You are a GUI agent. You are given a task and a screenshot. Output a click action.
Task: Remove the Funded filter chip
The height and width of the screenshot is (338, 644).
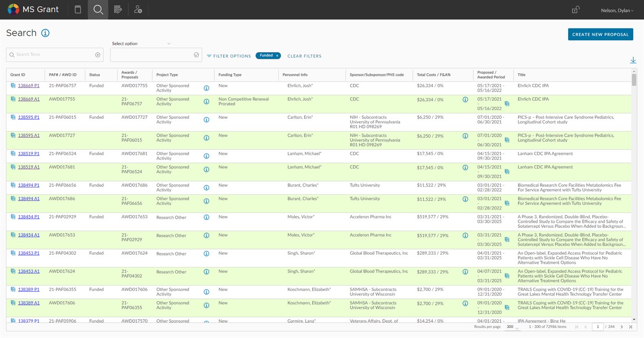[x=277, y=55]
